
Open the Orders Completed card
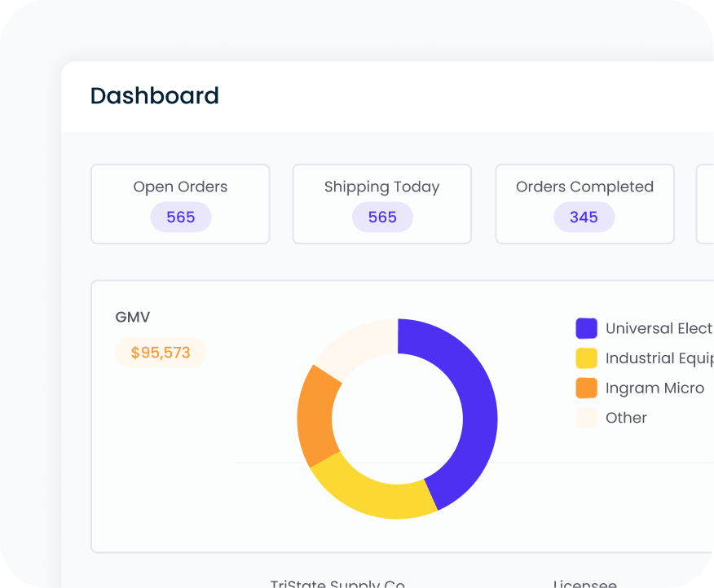(x=584, y=204)
